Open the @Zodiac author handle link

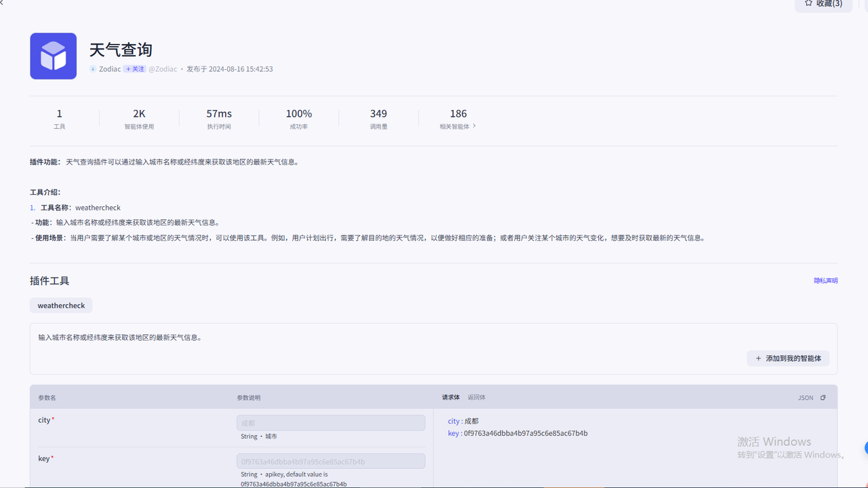[x=163, y=69]
